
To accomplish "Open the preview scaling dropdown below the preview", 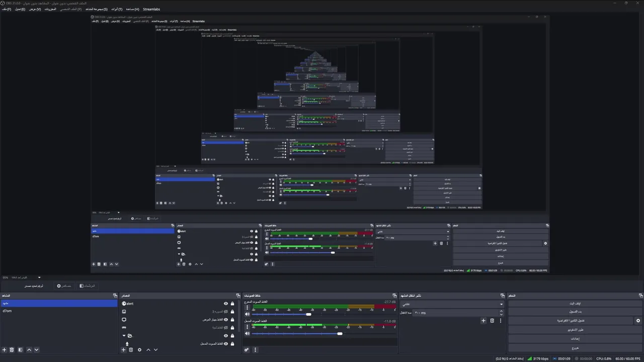I will 39,277.
